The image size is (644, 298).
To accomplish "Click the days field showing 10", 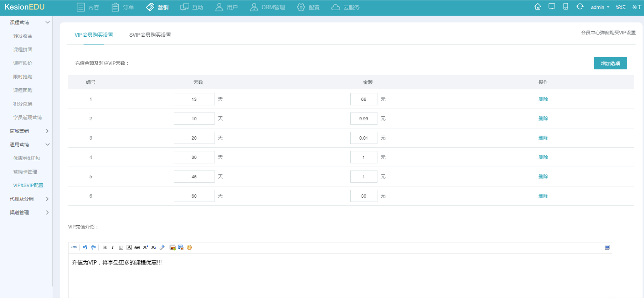I will [x=194, y=119].
